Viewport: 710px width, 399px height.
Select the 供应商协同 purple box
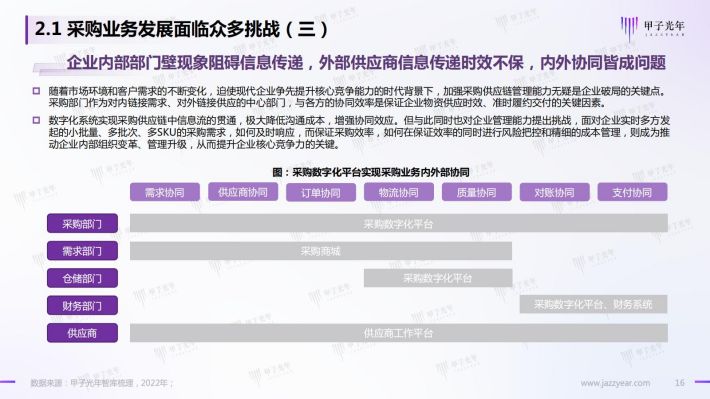click(243, 192)
